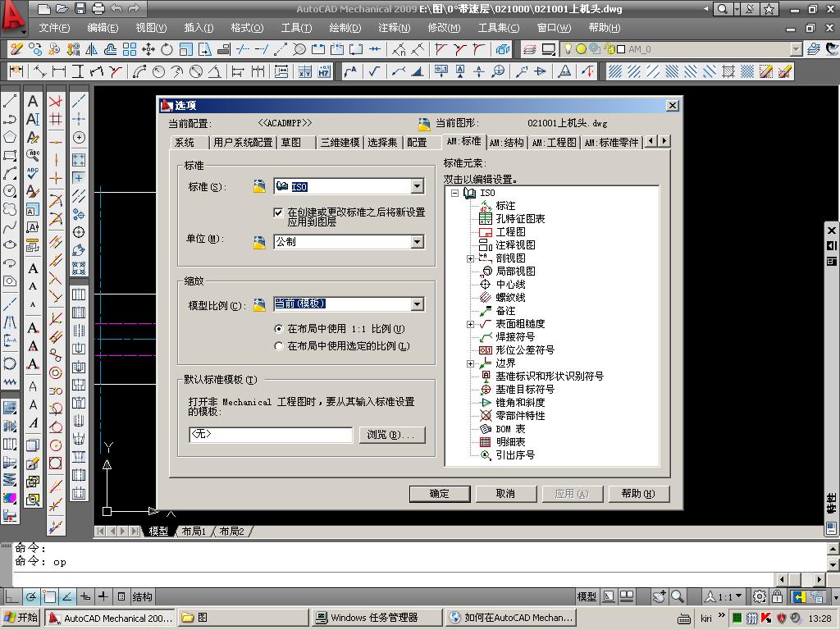Screen dimensions: 840x630
Task: Collapse the ISO tree root node
Action: (454, 193)
